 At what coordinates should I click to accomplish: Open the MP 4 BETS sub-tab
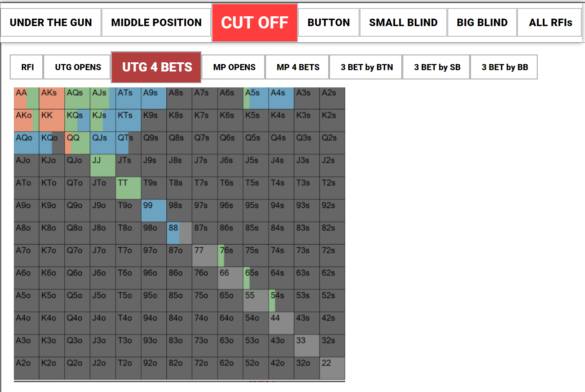click(x=298, y=67)
